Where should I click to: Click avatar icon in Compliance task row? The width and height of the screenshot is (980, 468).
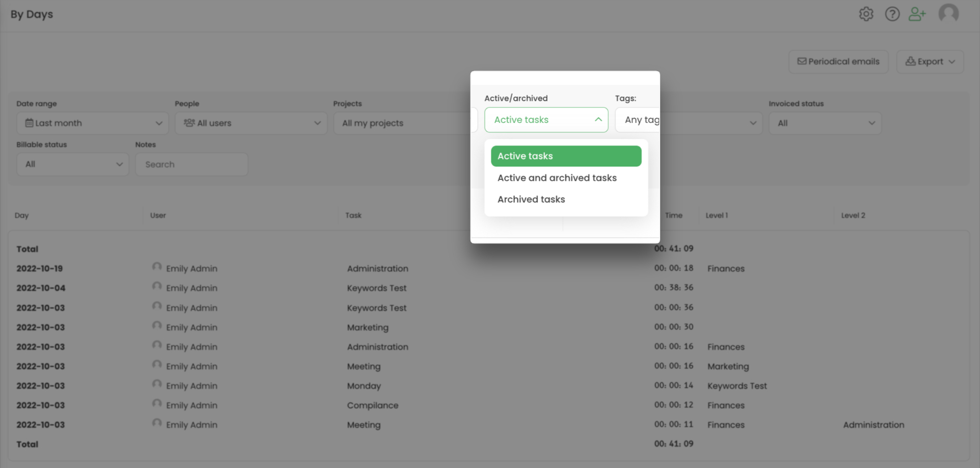(156, 404)
